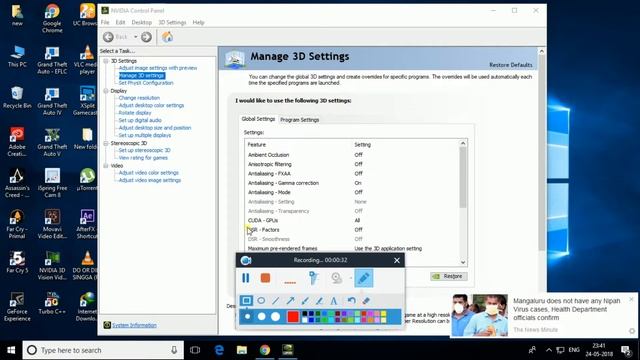The height and width of the screenshot is (360, 640).
Task: Open Change resolution task
Action: click(x=139, y=98)
